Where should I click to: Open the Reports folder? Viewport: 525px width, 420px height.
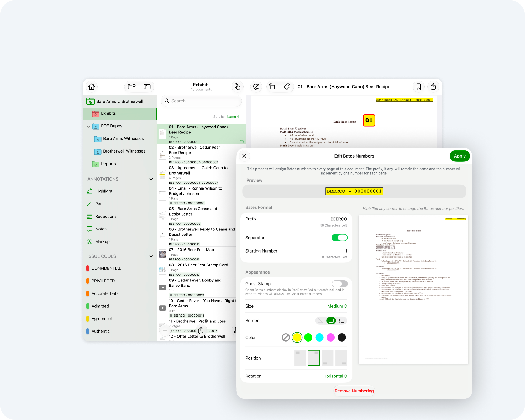[x=120, y=164]
